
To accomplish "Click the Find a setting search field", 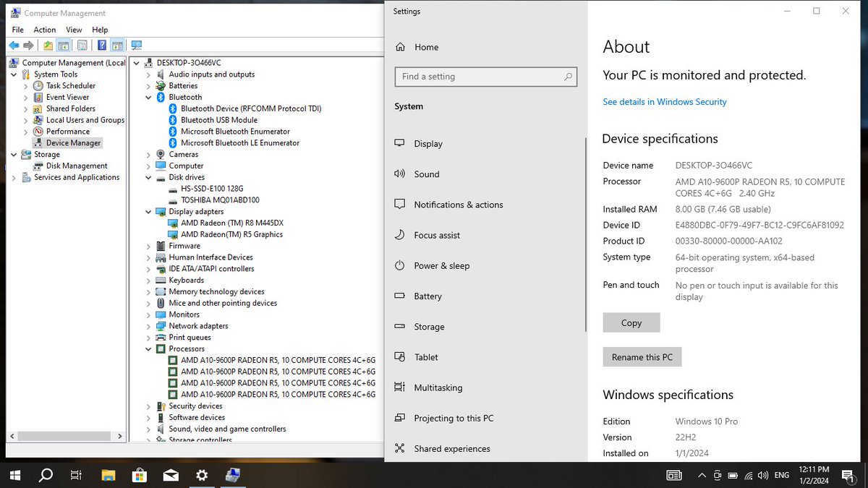I will pyautogui.click(x=486, y=77).
